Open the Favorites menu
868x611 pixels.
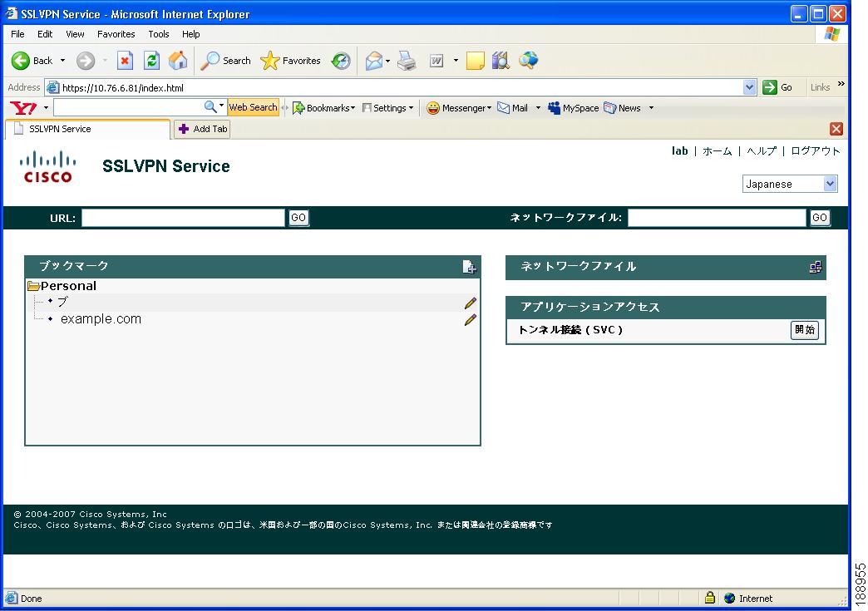tap(116, 34)
